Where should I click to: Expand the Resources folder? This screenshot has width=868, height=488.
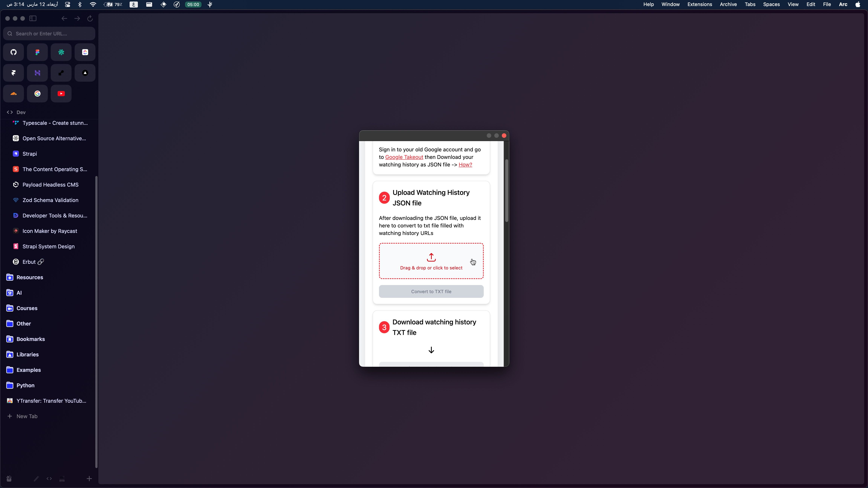(x=30, y=277)
